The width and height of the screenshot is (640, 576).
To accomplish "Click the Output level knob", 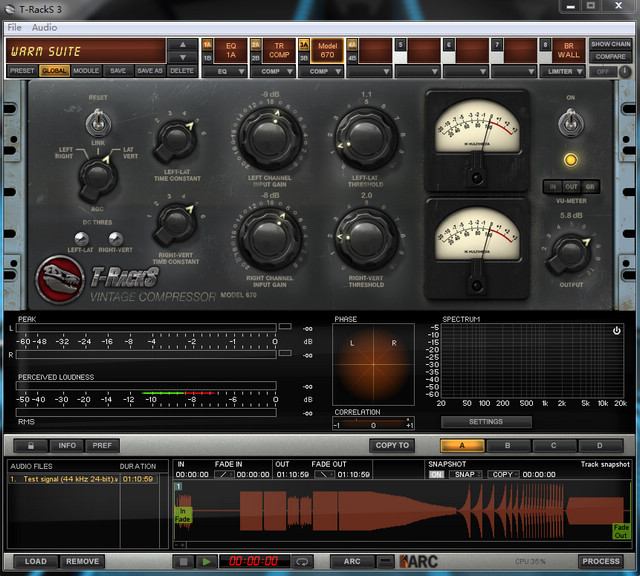I will pos(570,255).
